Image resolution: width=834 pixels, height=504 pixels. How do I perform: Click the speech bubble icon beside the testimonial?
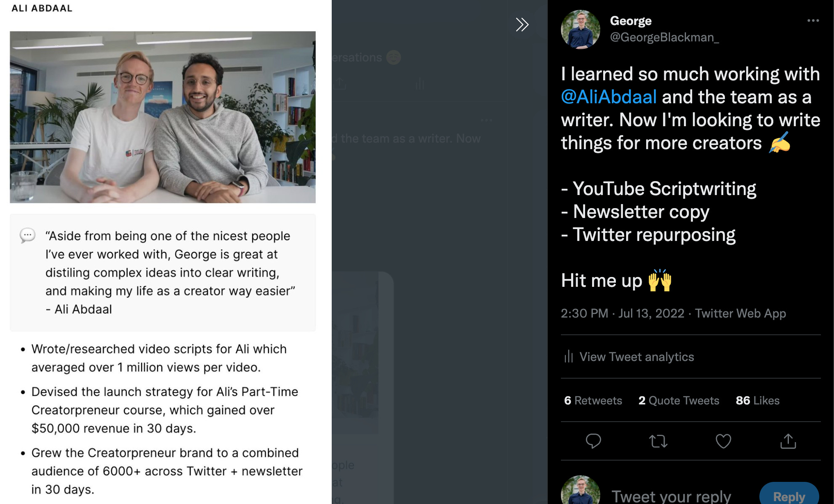[x=27, y=236]
